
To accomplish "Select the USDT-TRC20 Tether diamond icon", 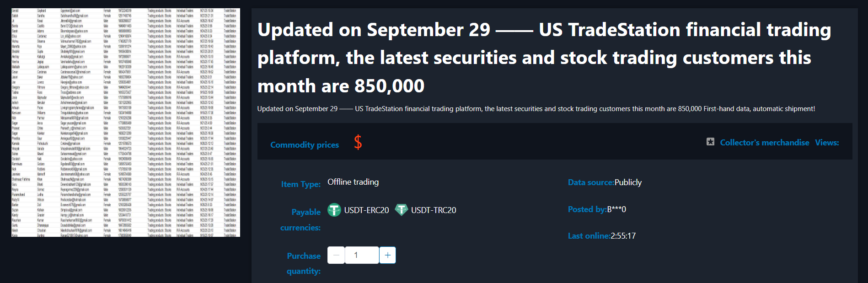I will click(401, 210).
